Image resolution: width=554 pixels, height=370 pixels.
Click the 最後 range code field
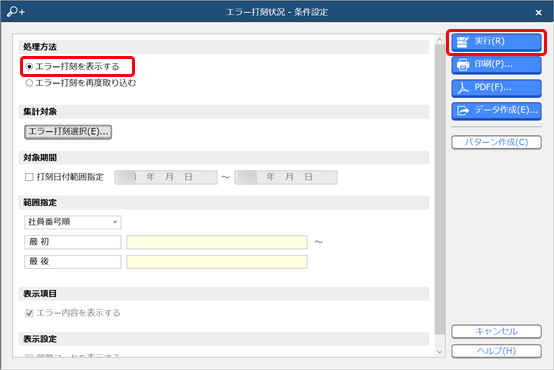(x=72, y=262)
